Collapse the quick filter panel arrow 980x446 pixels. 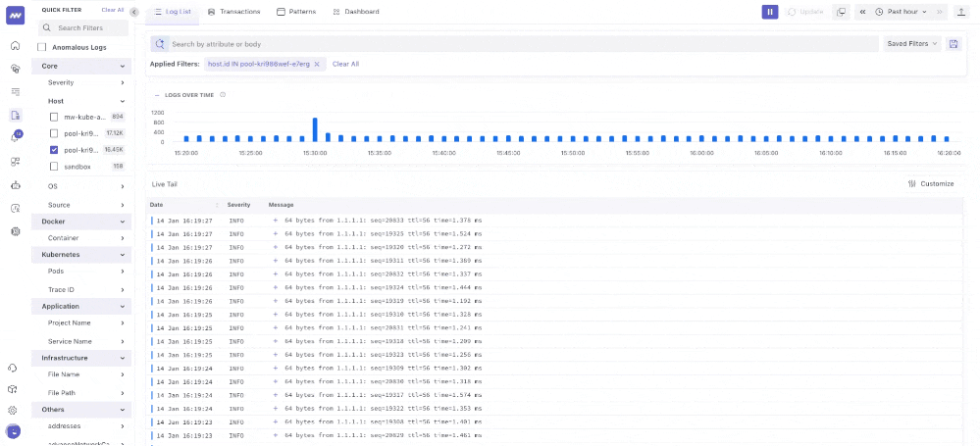point(134,12)
